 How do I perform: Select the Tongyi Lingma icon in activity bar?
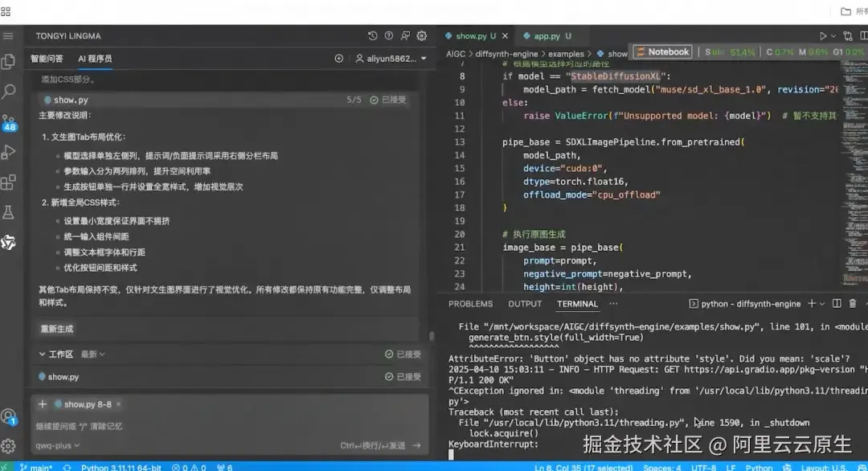pyautogui.click(x=10, y=242)
